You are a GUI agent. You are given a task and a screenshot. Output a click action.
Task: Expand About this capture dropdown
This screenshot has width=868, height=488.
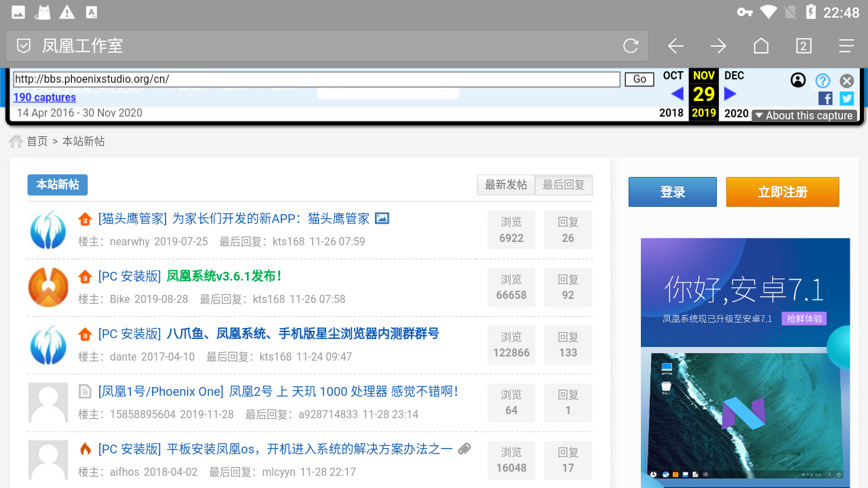point(804,116)
